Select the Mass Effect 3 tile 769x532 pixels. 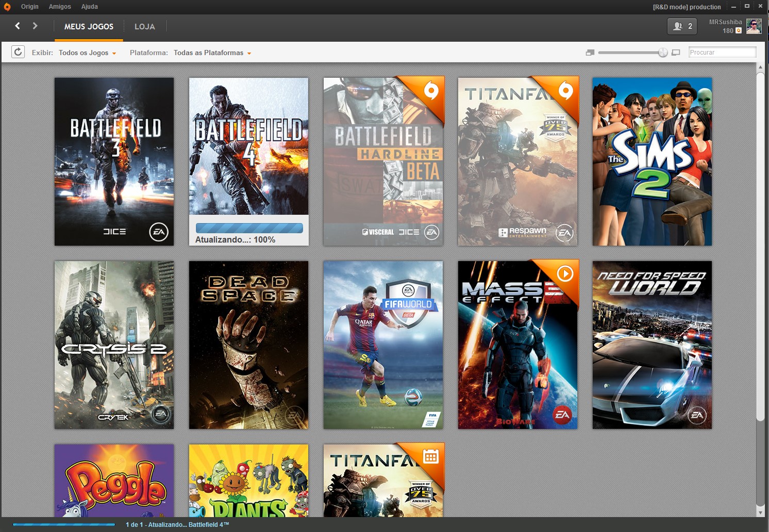pyautogui.click(x=517, y=345)
